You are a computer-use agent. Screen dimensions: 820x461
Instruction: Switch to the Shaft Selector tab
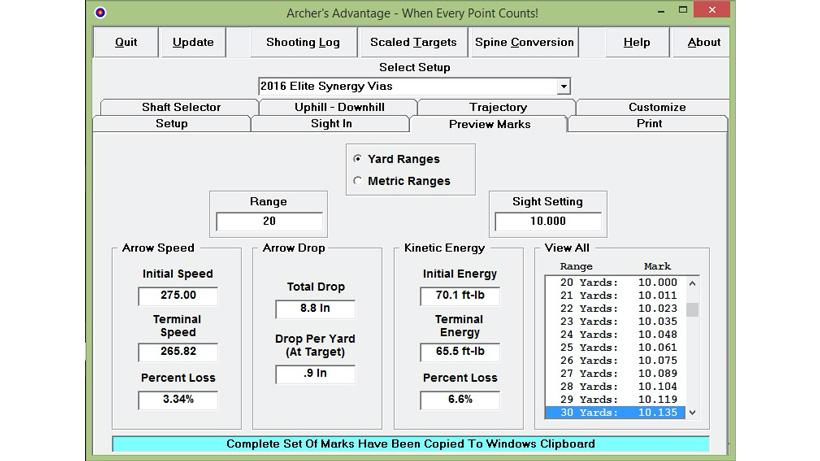181,107
